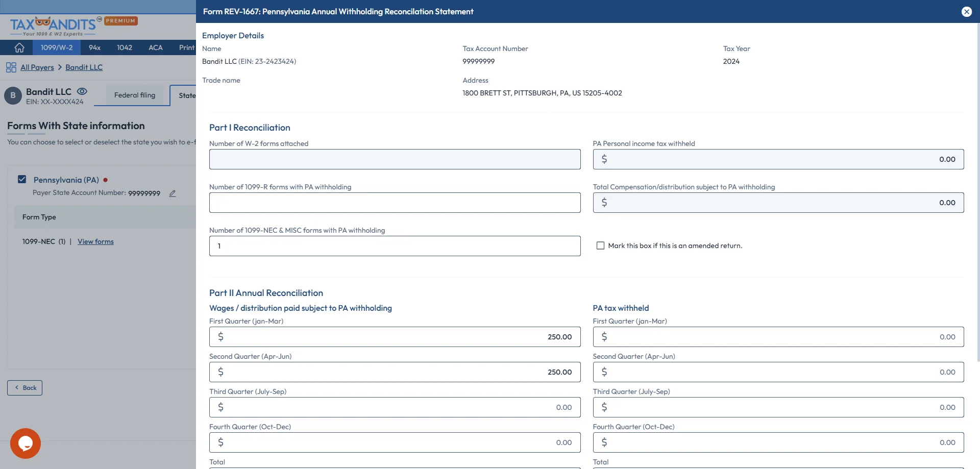Edit Fourth Quarter PA tax withheld field
The width and height of the screenshot is (980, 469).
[778, 442]
